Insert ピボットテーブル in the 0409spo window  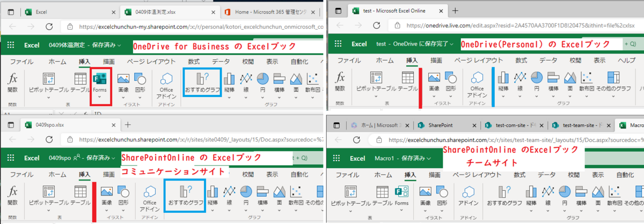(49, 196)
